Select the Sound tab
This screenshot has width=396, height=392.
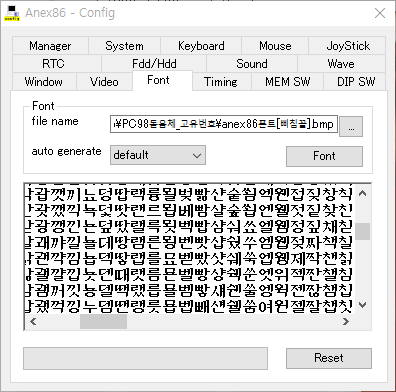pyautogui.click(x=252, y=64)
